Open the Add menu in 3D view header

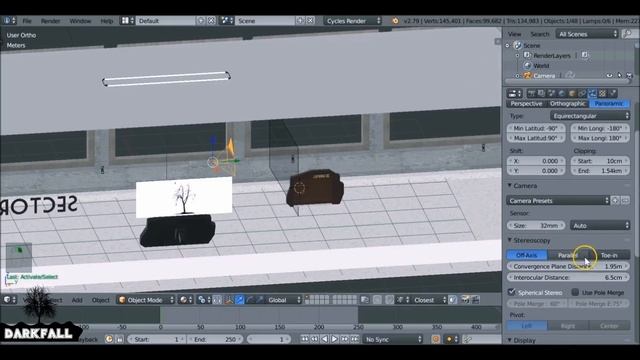(x=77, y=300)
